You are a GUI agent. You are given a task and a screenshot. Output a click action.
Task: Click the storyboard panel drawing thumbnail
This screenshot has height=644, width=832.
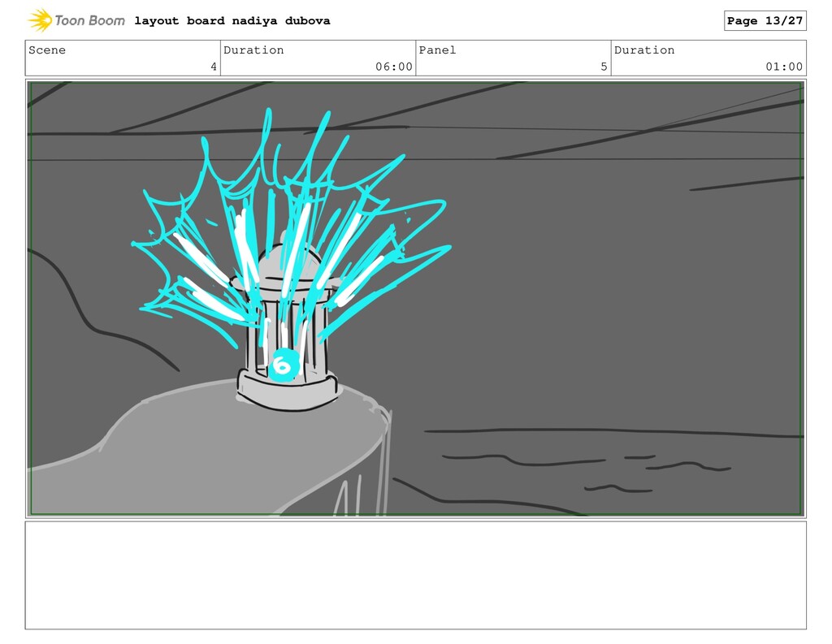(415, 298)
